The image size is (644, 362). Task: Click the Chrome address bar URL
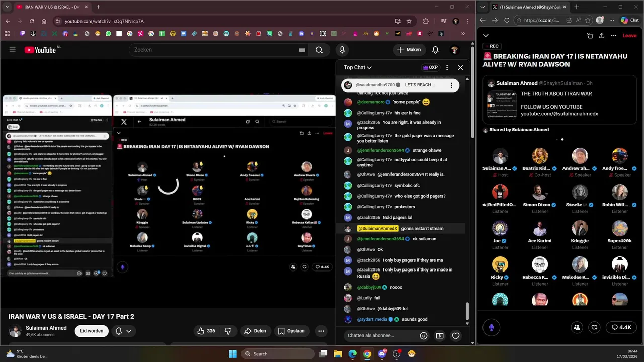(x=104, y=21)
